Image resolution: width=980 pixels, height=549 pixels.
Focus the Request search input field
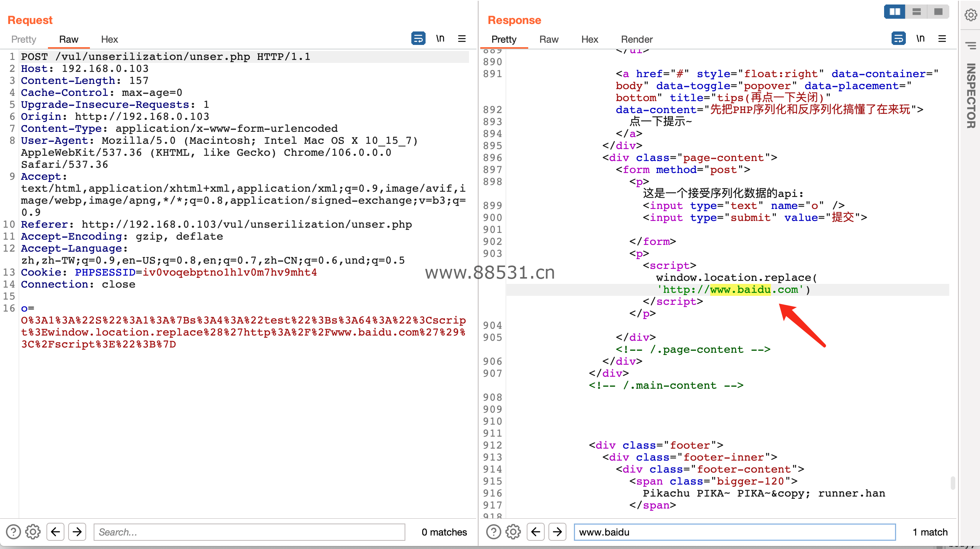249,532
